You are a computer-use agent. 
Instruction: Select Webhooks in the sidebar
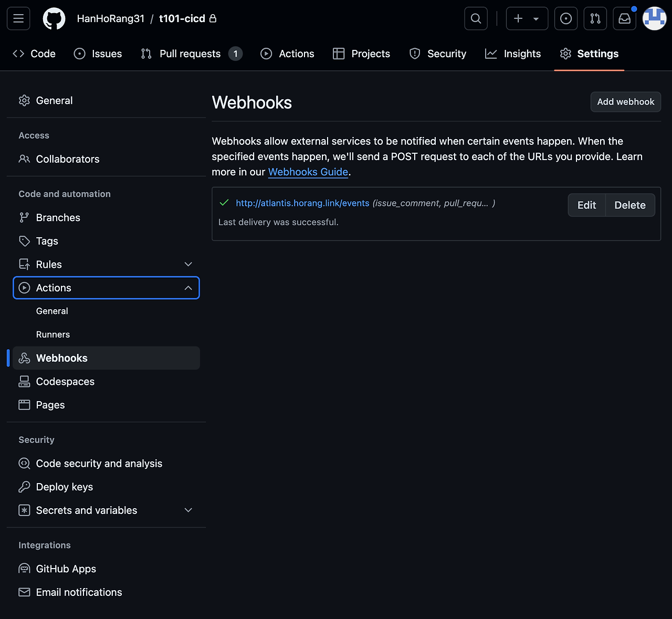click(106, 358)
